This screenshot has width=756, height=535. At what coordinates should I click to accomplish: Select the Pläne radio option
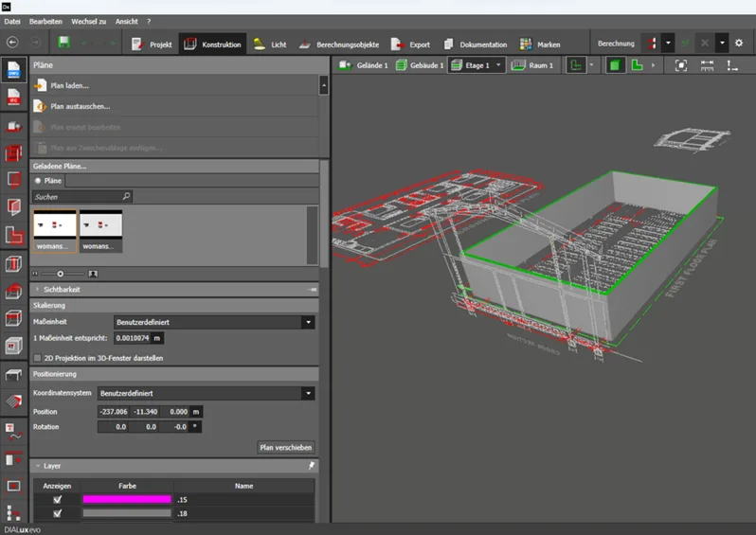coord(38,180)
